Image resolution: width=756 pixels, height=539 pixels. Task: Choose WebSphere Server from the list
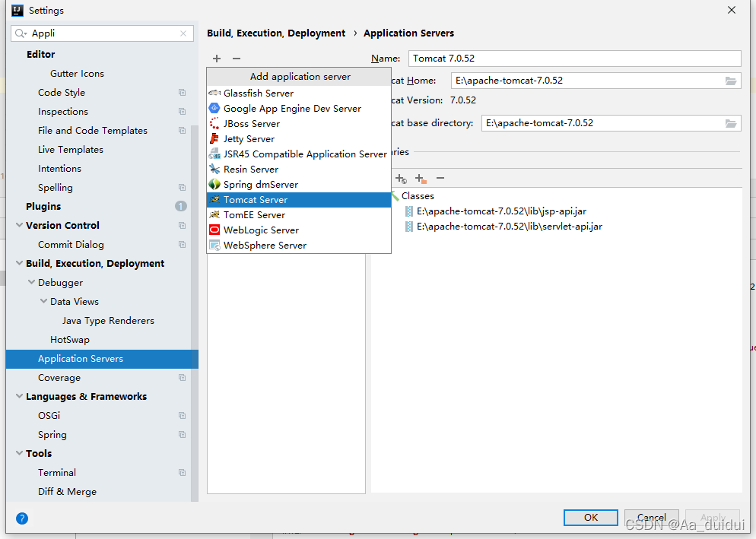[299, 246]
